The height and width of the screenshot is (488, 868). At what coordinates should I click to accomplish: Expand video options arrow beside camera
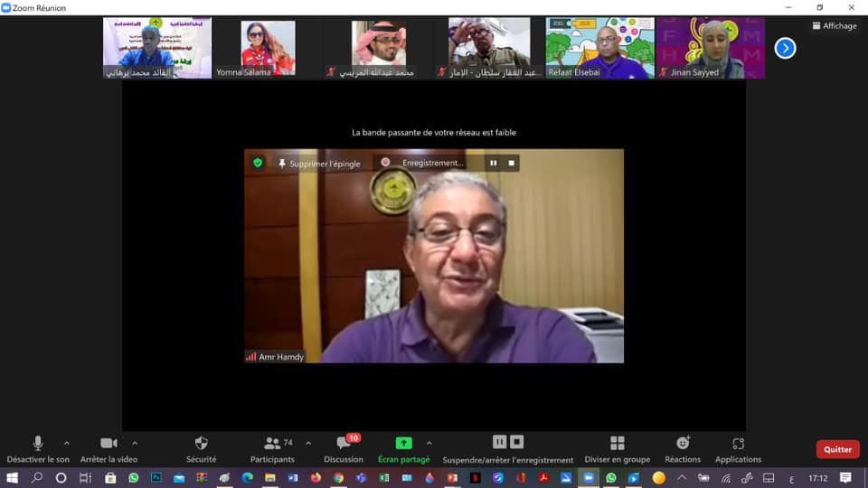[135, 443]
